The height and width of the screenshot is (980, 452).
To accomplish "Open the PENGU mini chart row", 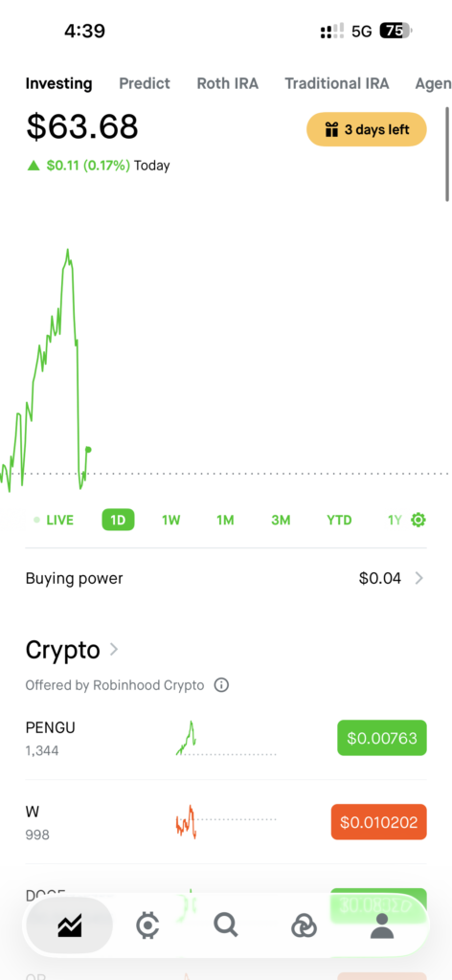I will pyautogui.click(x=226, y=738).
